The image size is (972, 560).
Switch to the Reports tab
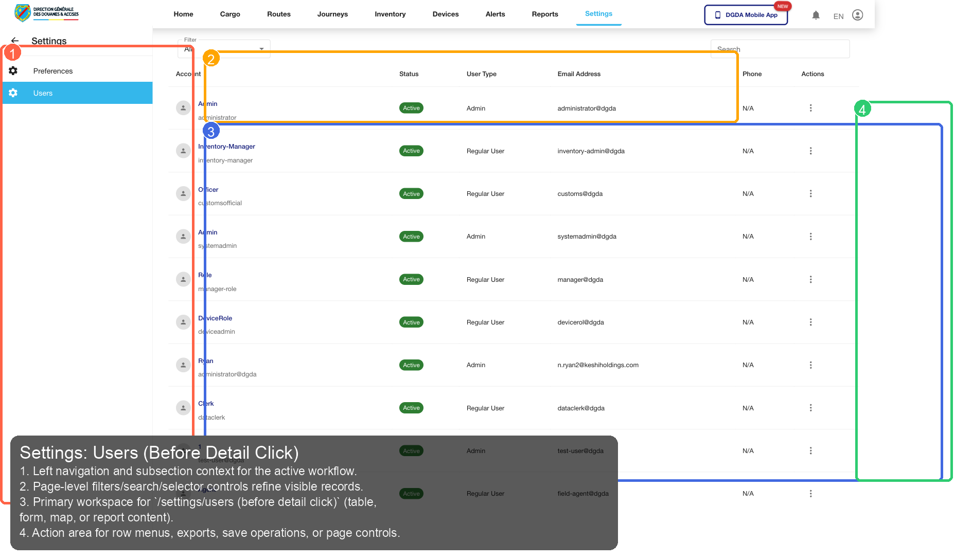(544, 14)
